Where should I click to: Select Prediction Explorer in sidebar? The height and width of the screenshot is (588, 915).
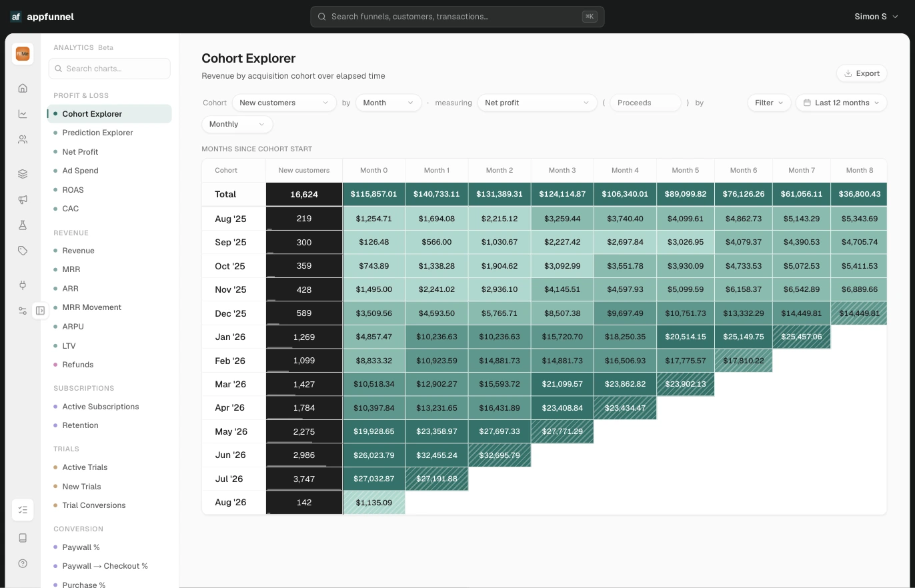(x=109, y=133)
